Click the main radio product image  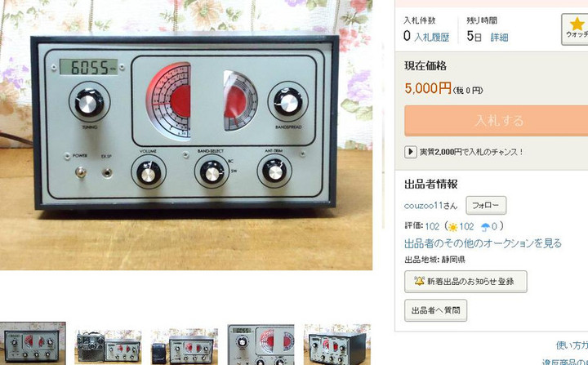186,135
